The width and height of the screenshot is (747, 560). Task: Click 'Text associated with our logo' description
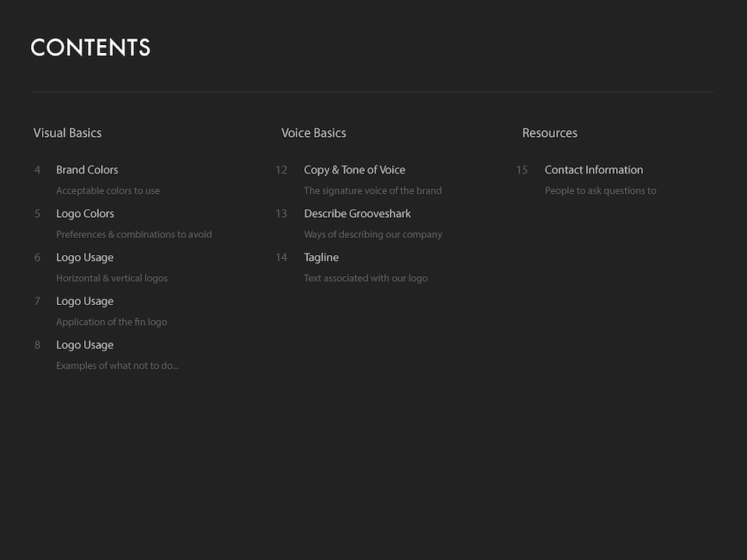(366, 278)
